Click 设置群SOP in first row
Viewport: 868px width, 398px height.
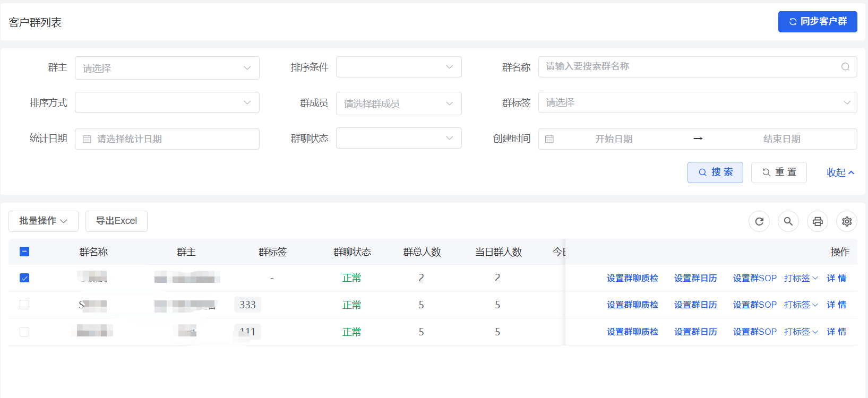(x=754, y=278)
